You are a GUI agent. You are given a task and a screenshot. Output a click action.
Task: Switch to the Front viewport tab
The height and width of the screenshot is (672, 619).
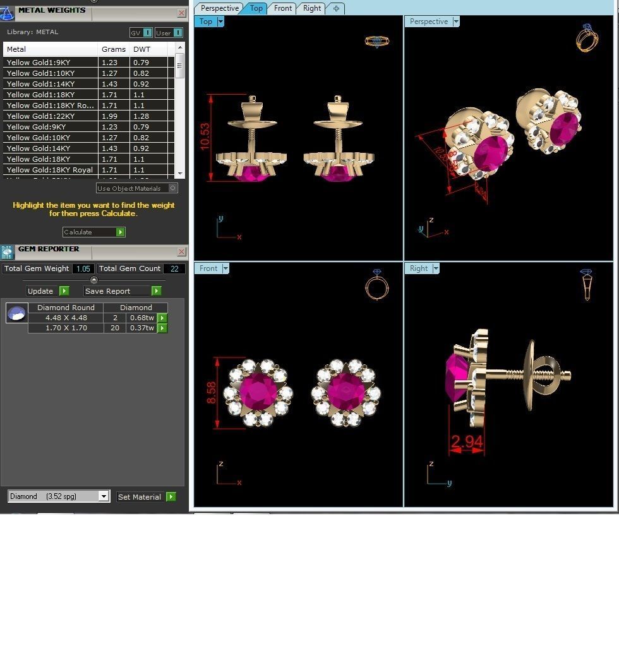(x=282, y=8)
